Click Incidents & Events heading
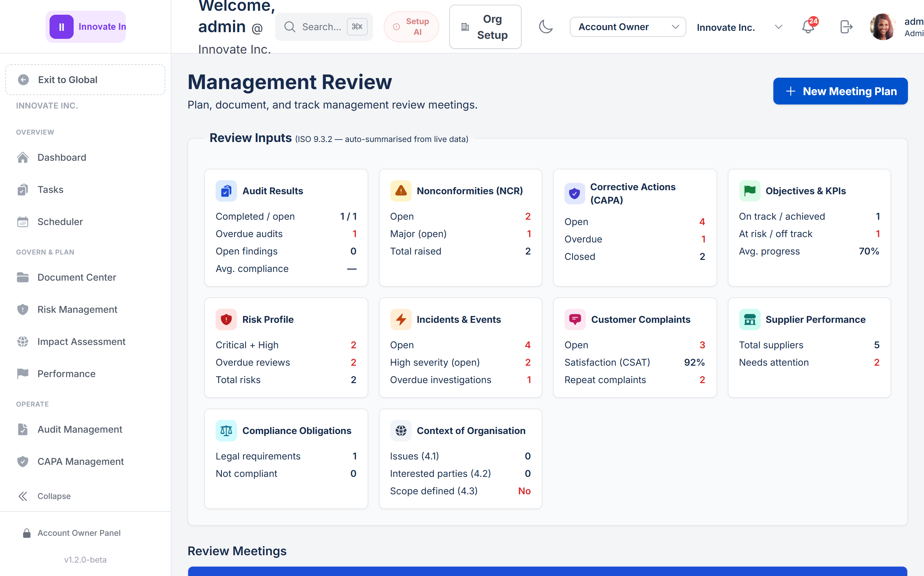924x576 pixels. click(x=459, y=319)
